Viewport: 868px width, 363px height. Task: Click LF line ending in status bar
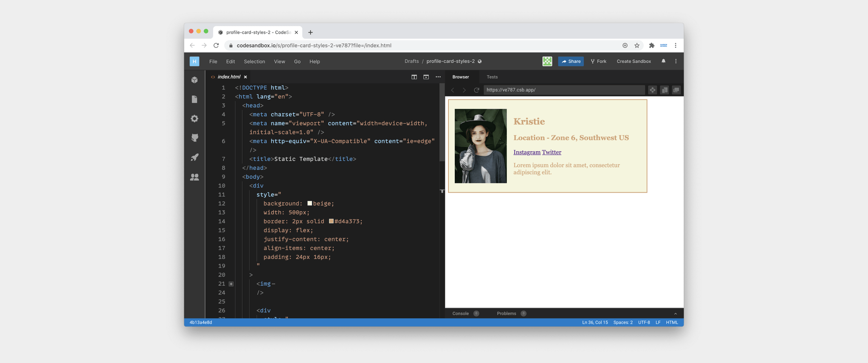tap(658, 322)
